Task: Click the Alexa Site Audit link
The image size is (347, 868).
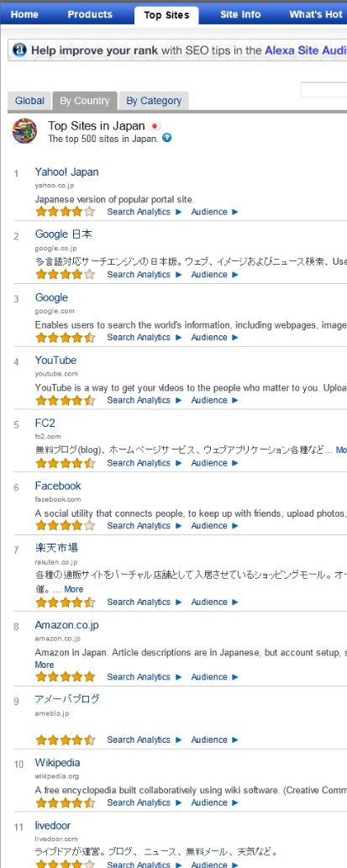Action: tap(306, 50)
